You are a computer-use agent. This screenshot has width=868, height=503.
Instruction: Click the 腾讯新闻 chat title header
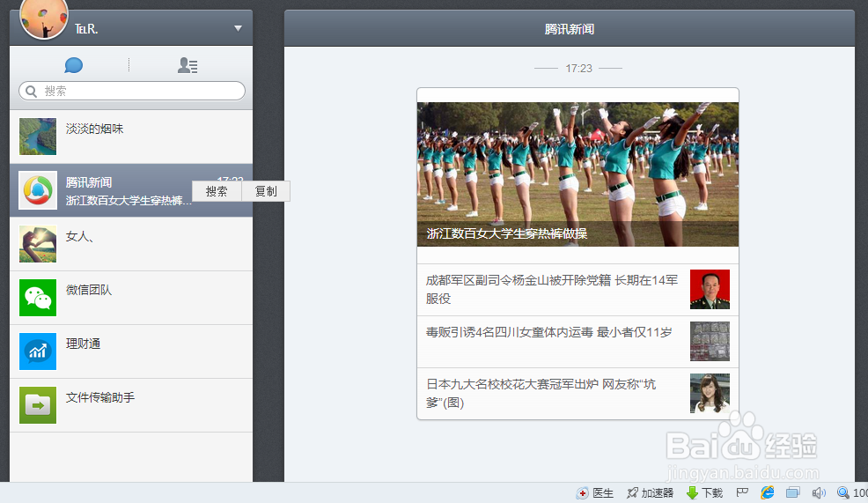pos(569,29)
